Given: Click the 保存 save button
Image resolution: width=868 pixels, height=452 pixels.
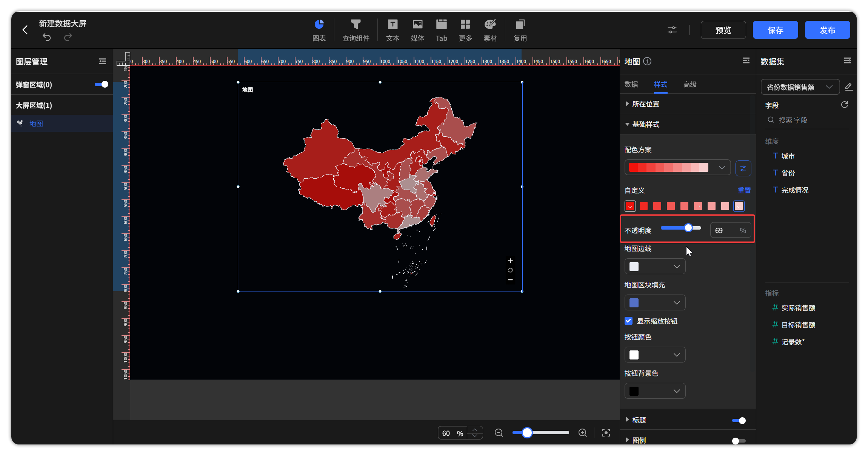Looking at the screenshot, I should click(x=775, y=30).
